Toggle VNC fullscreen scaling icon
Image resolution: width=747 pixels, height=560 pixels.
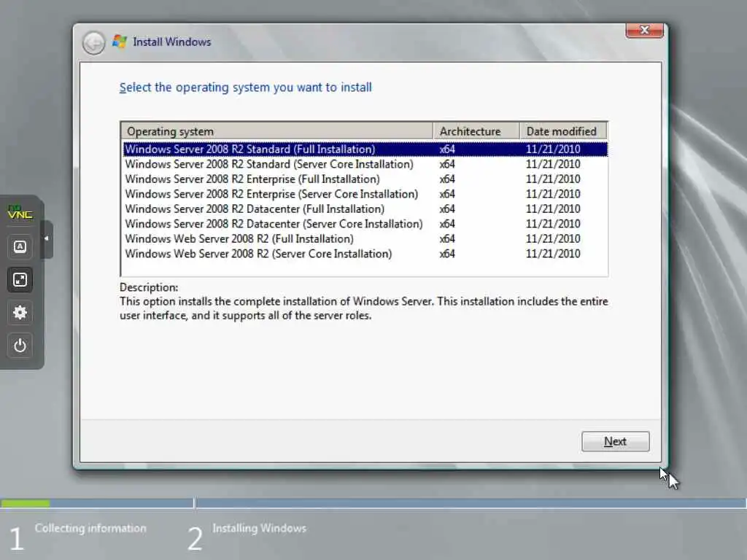20,279
